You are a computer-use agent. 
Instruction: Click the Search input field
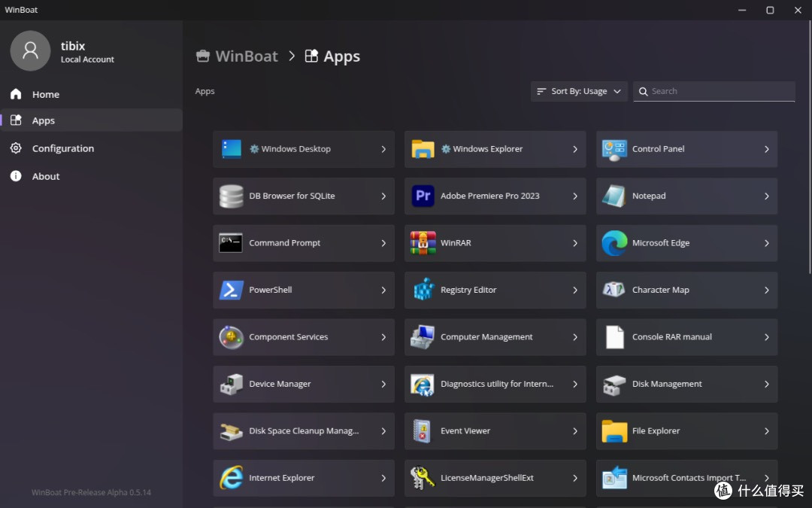(714, 91)
